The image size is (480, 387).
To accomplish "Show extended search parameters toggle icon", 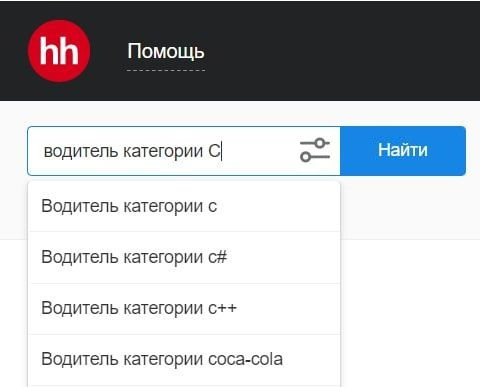I will (x=315, y=150).
